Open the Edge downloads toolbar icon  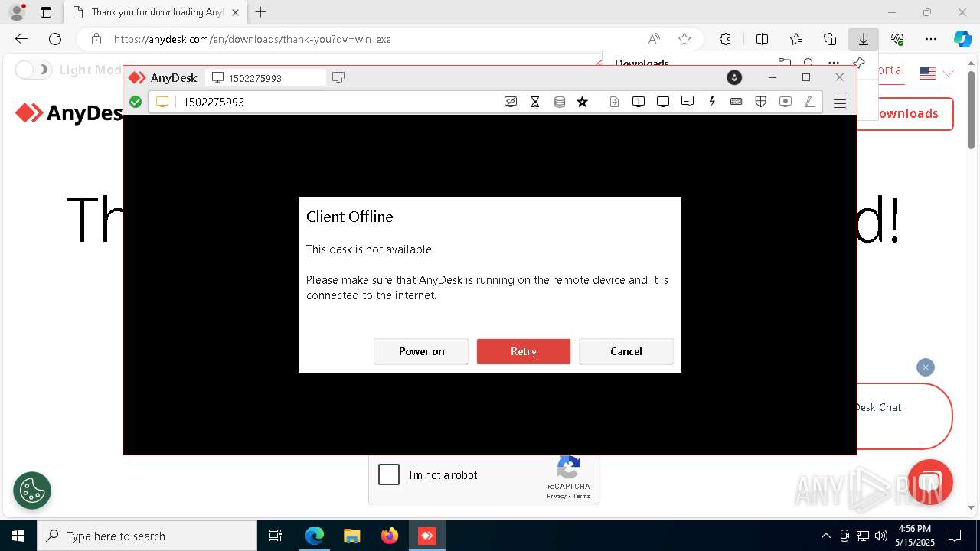pyautogui.click(x=863, y=39)
